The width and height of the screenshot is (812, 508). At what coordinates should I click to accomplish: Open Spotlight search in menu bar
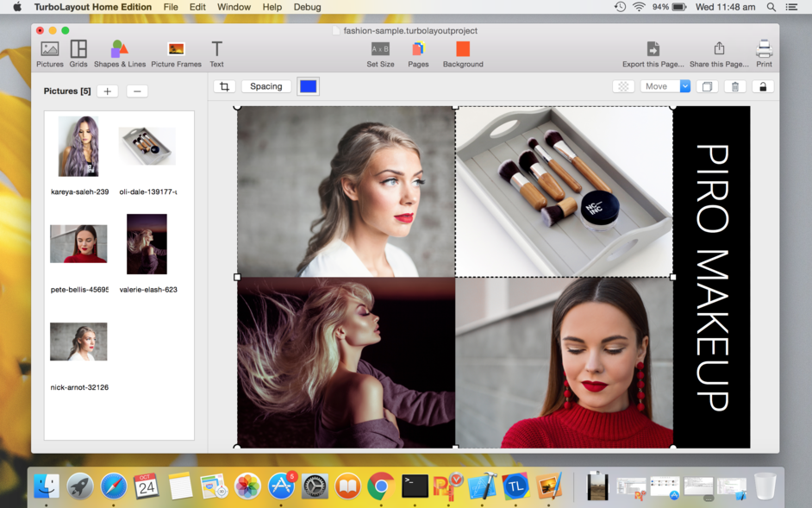(771, 7)
